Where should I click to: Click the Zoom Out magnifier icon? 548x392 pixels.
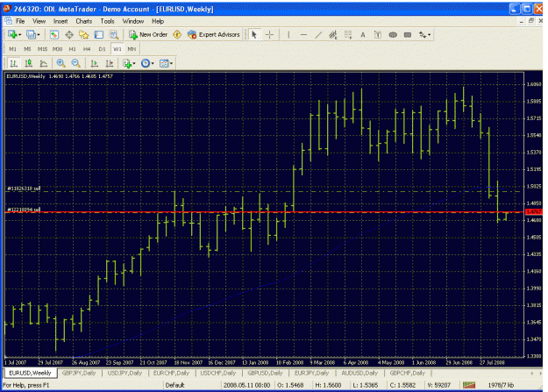pos(75,63)
